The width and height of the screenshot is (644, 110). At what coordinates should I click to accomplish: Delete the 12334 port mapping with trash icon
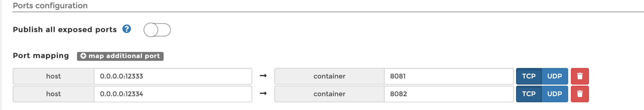click(580, 94)
